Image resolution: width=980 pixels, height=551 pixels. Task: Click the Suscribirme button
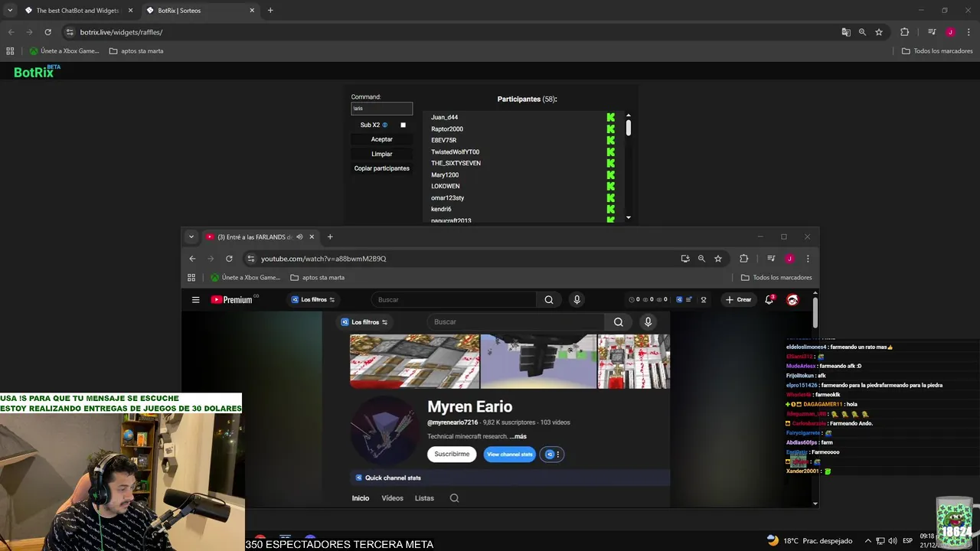tap(452, 455)
